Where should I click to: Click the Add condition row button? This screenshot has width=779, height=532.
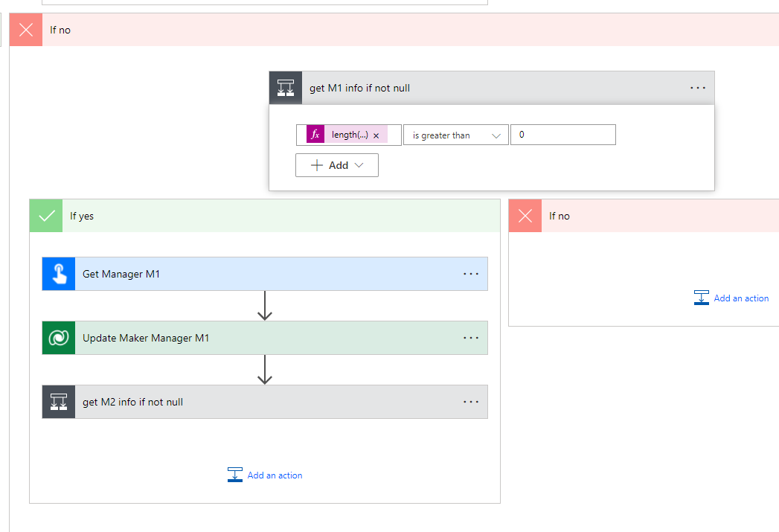(337, 165)
